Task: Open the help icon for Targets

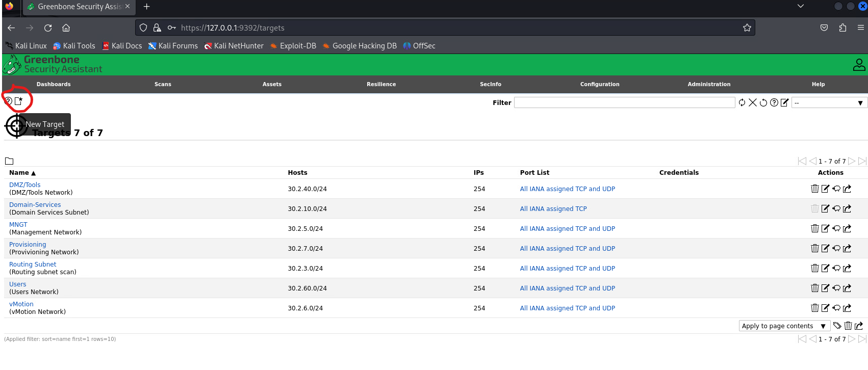Action: (x=8, y=101)
